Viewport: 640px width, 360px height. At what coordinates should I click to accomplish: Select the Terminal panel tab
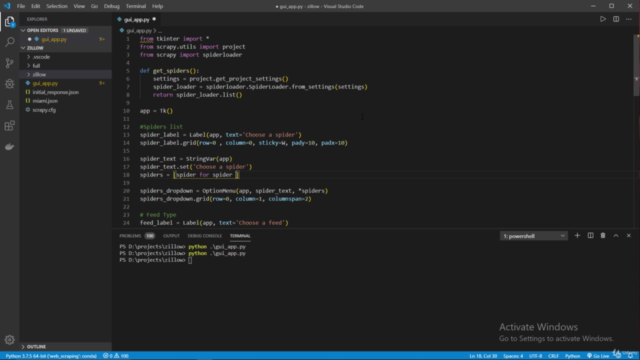pyautogui.click(x=240, y=236)
